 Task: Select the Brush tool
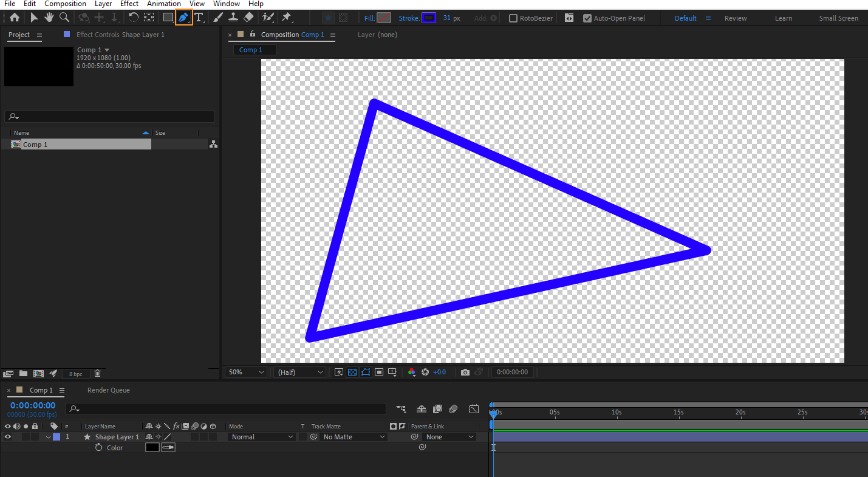[218, 18]
